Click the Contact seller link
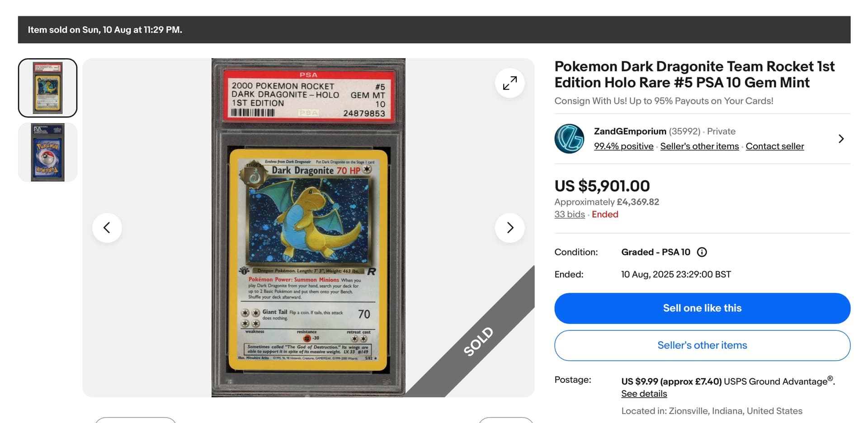This screenshot has height=423, width=868. tap(775, 146)
